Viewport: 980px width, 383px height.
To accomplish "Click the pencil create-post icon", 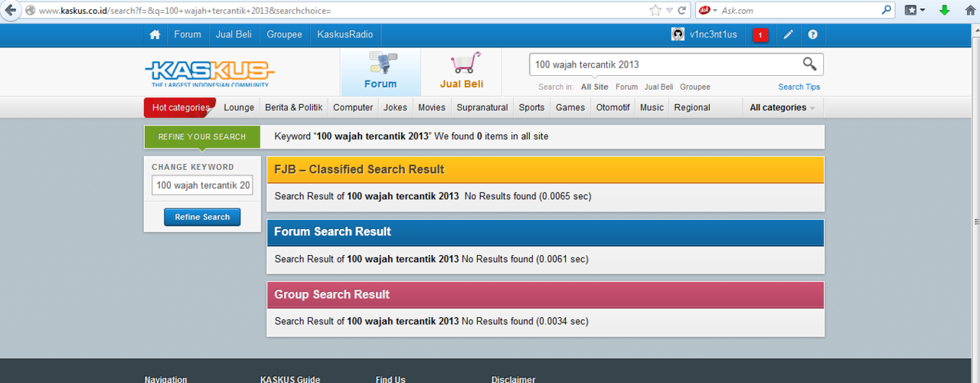I will pyautogui.click(x=789, y=34).
